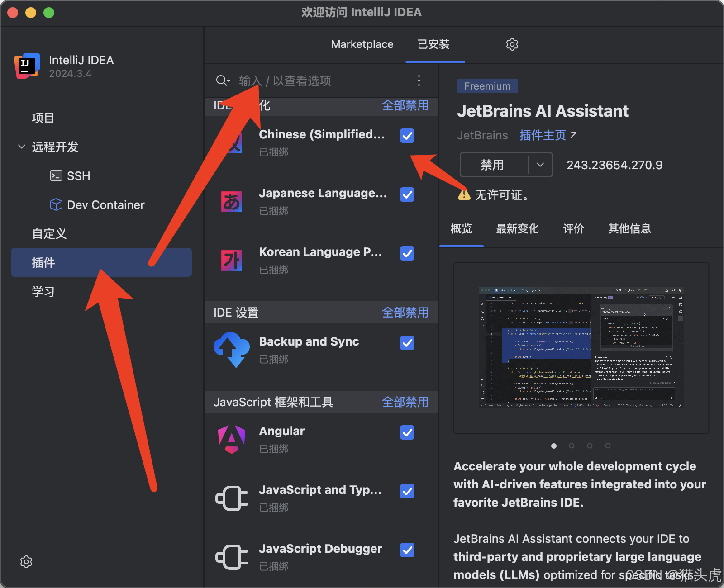Viewport: 724px width, 588px height.
Task: Switch to the Marketplace tab
Action: pos(362,44)
